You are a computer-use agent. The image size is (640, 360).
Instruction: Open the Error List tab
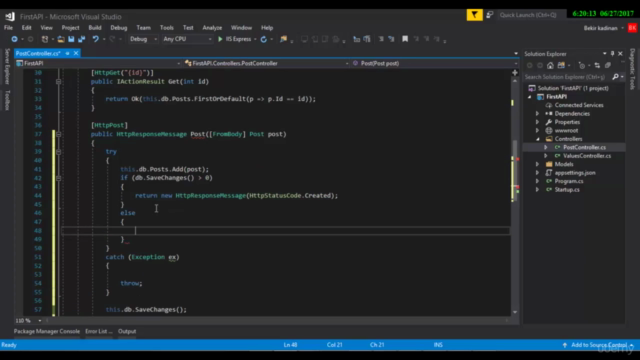pyautogui.click(x=99, y=331)
